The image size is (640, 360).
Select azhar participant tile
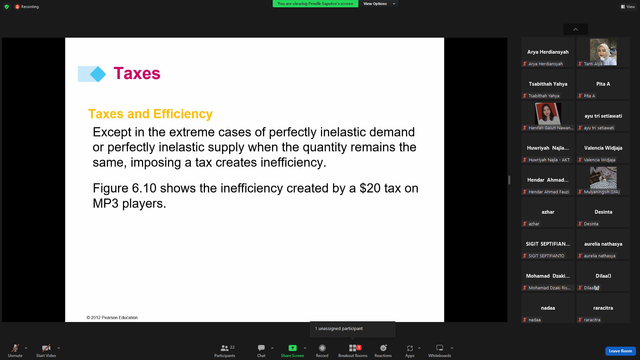click(548, 212)
